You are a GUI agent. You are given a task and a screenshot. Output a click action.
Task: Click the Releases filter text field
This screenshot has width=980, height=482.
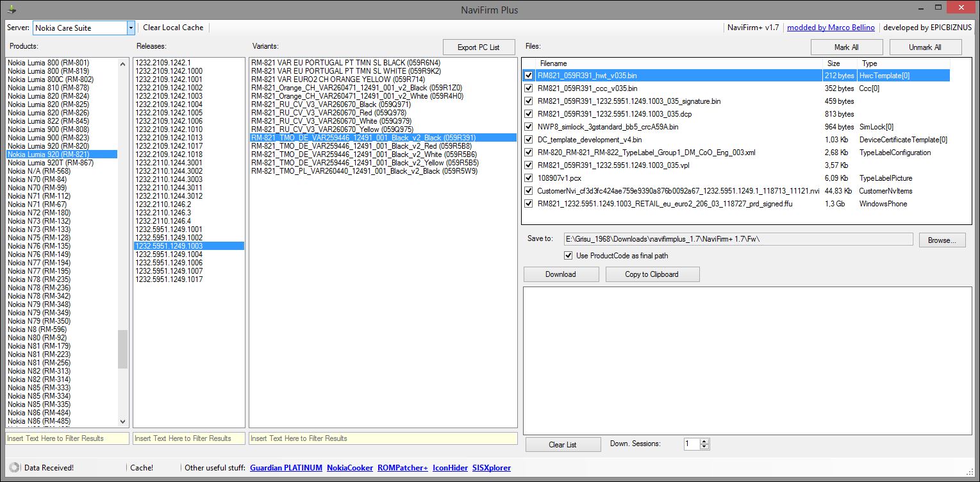tap(188, 438)
